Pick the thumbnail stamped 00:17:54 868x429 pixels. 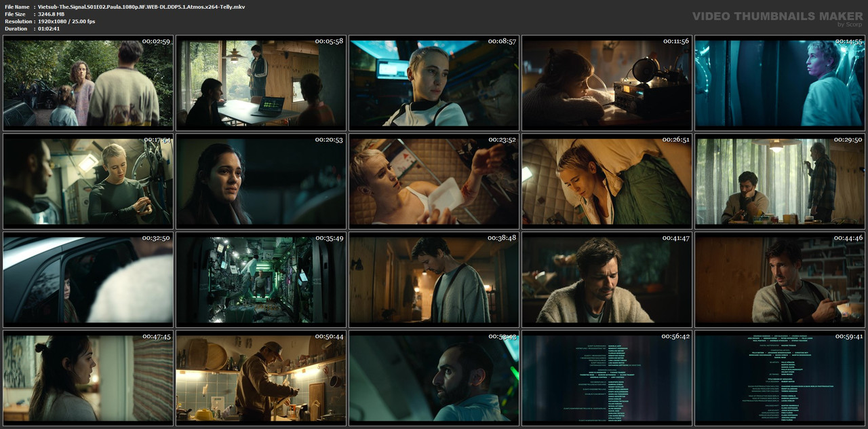(x=88, y=181)
